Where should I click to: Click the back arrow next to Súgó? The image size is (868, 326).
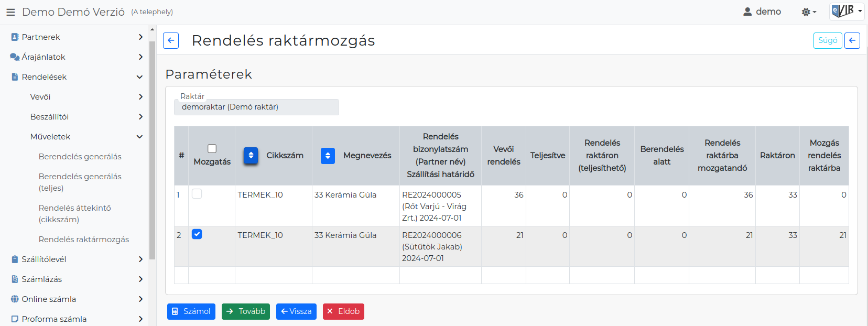(x=852, y=40)
